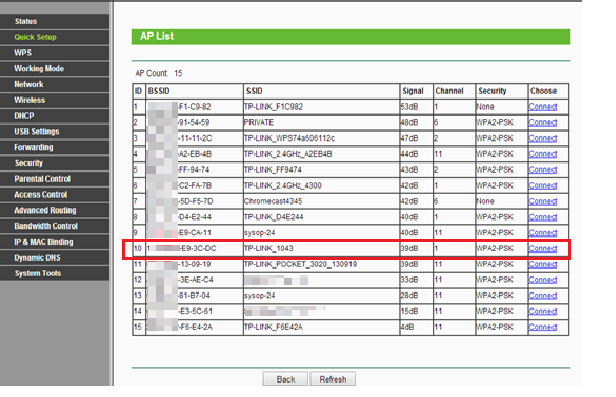Click the Back button
616x397 pixels.
285,379
